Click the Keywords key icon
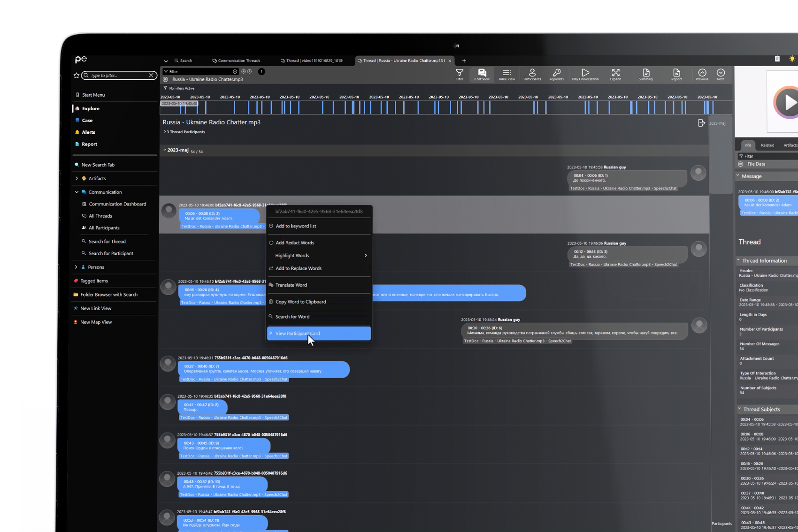Viewport: 798px width, 532px height. [x=556, y=73]
